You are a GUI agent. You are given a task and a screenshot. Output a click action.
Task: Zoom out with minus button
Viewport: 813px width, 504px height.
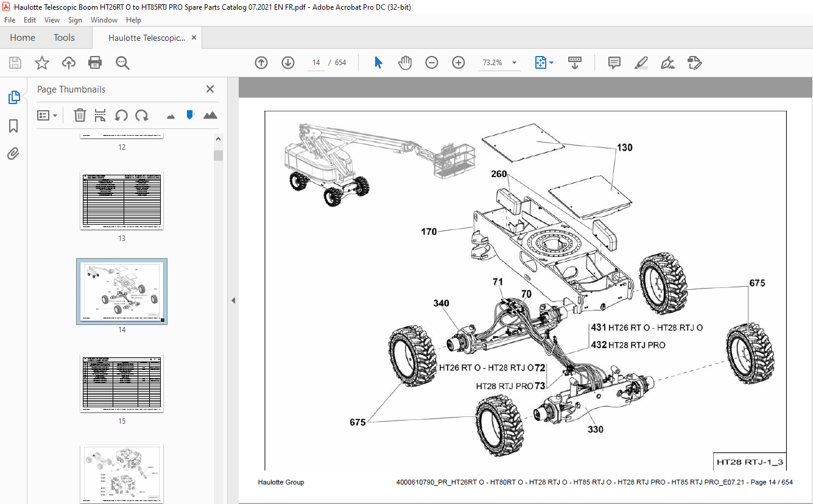(x=432, y=63)
